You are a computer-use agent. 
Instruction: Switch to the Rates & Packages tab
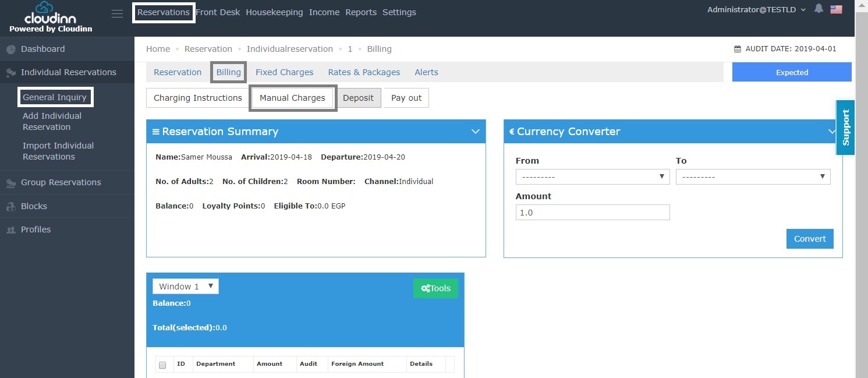click(x=364, y=72)
